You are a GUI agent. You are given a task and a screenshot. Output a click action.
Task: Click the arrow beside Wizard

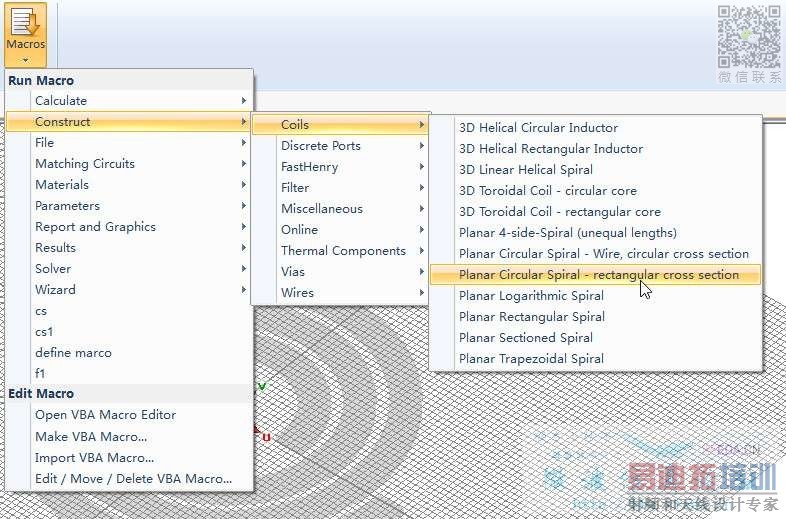244,290
